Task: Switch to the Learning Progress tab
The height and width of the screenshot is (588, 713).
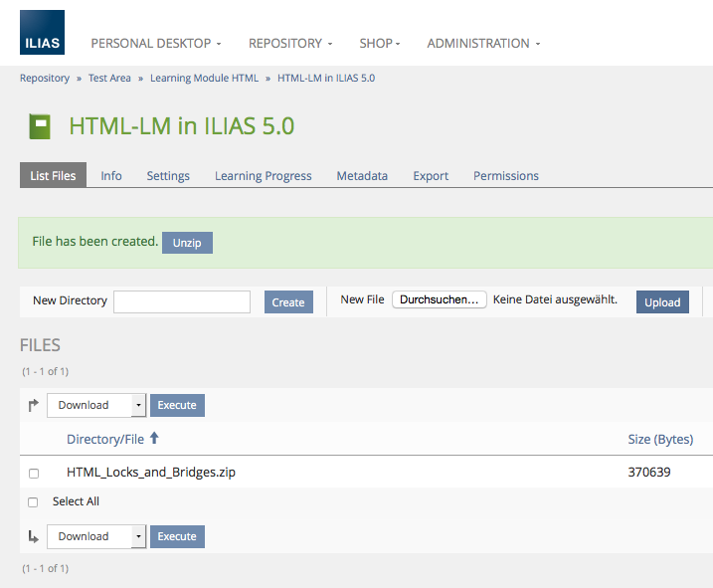Action: [x=263, y=176]
